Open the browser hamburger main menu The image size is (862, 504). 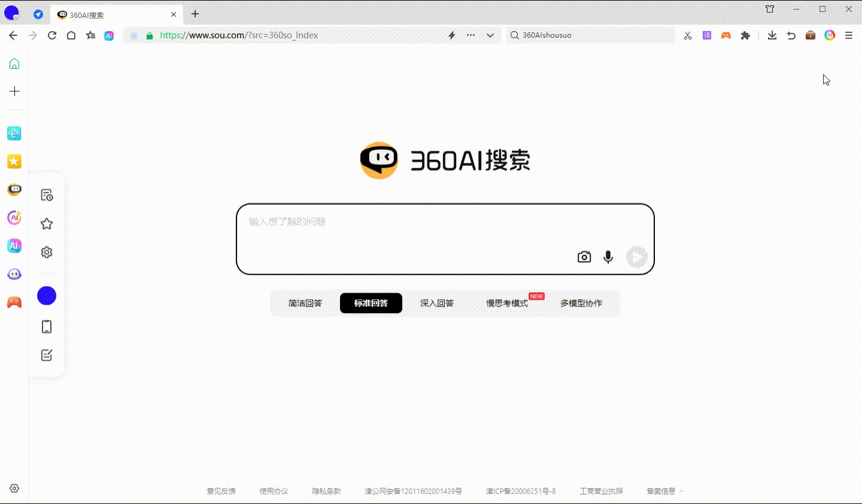(x=849, y=35)
